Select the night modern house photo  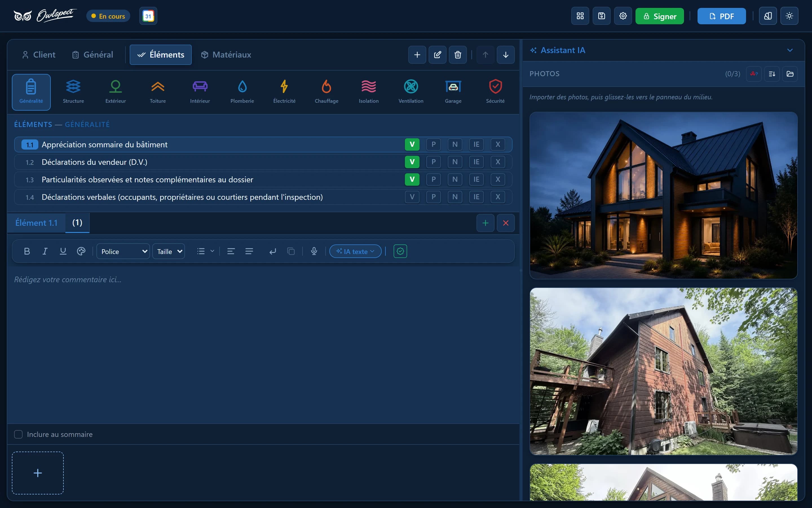point(663,196)
